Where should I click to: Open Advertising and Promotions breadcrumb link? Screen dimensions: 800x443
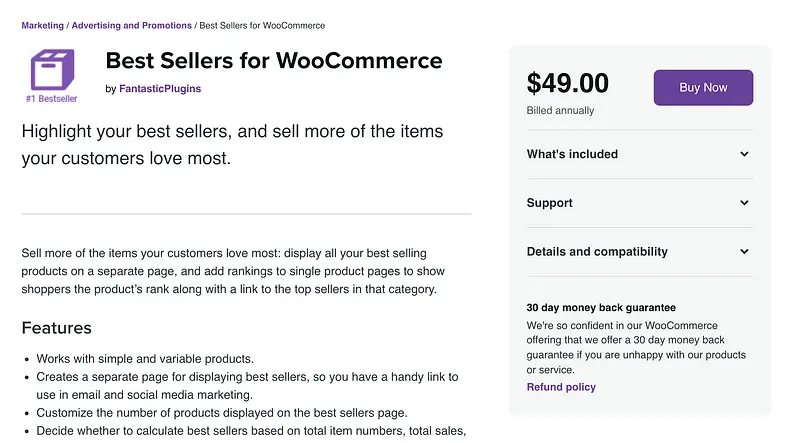[x=133, y=25]
